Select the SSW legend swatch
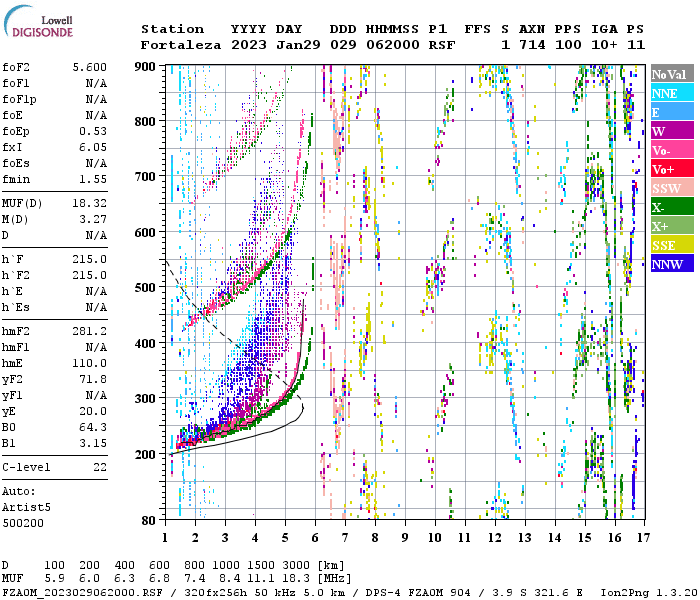Screen dimensions: 700x600 [672, 188]
